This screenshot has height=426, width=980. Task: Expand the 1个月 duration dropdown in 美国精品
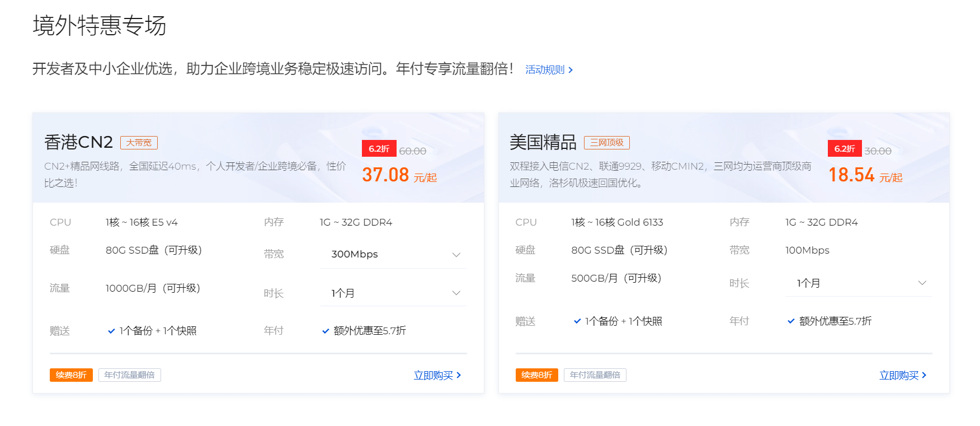[x=859, y=283]
